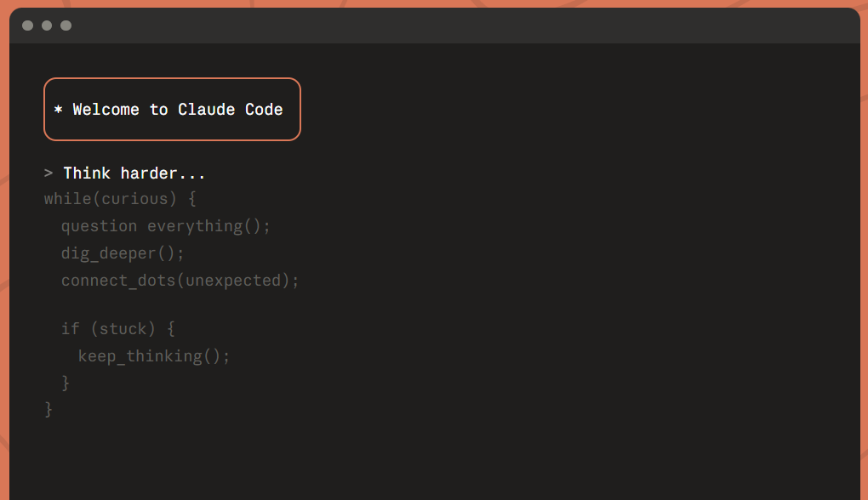Image resolution: width=868 pixels, height=500 pixels.
Task: Select the "keep_thinking();" line
Action: point(154,355)
